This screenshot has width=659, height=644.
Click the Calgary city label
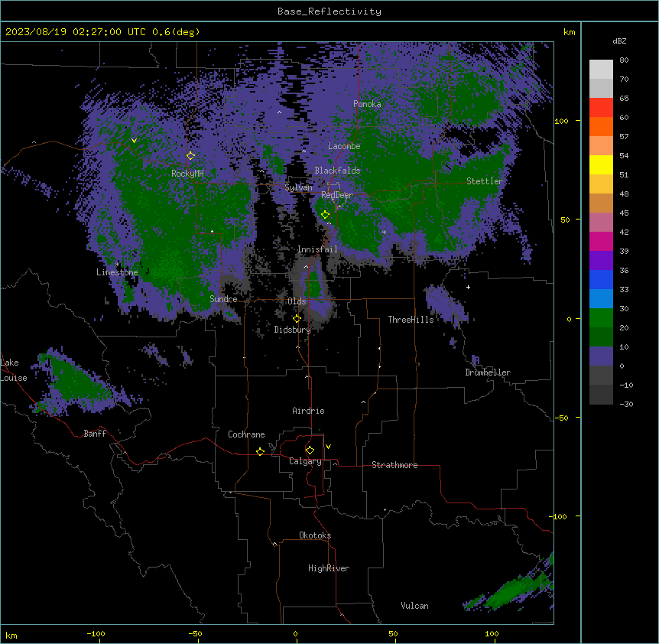[x=305, y=461]
